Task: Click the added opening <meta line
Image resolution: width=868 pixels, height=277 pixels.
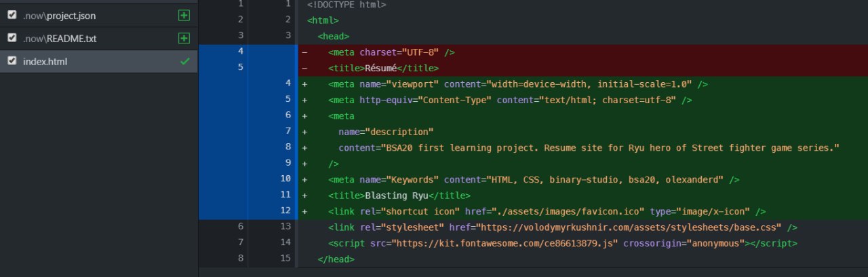Action: tap(583, 116)
